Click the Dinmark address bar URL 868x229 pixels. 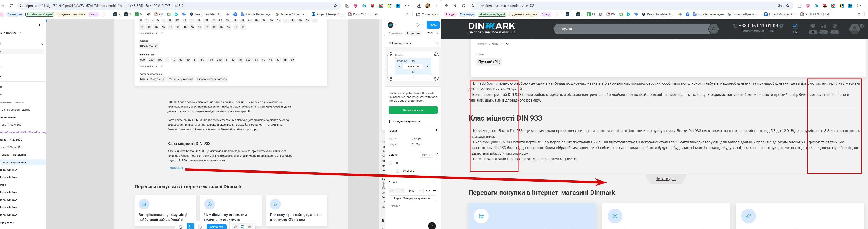(x=506, y=6)
